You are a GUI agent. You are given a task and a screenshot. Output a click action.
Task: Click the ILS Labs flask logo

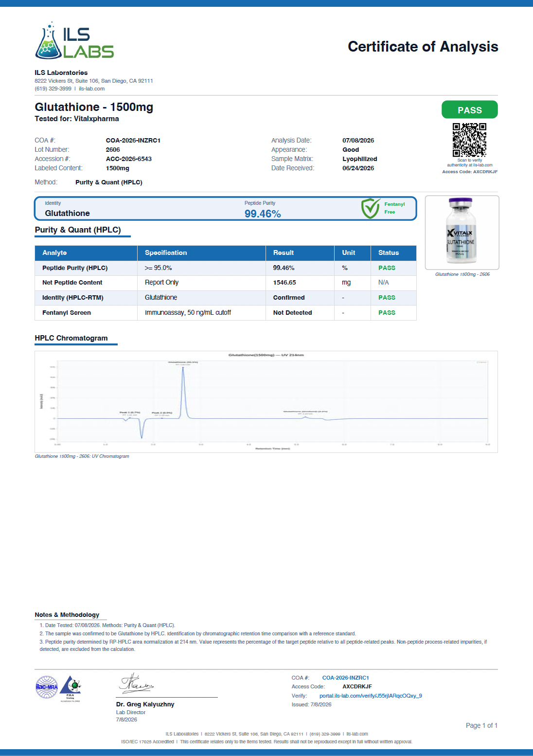[74, 40]
